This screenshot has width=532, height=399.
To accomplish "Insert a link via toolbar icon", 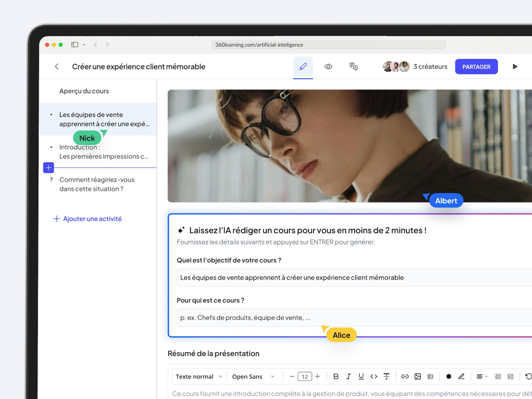I will [405, 376].
